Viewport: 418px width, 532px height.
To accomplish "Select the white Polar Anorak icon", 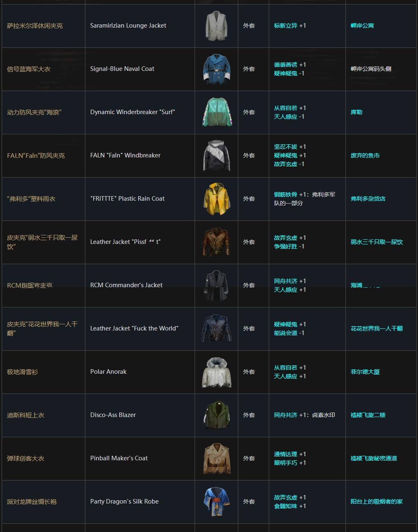I will click(x=216, y=372).
